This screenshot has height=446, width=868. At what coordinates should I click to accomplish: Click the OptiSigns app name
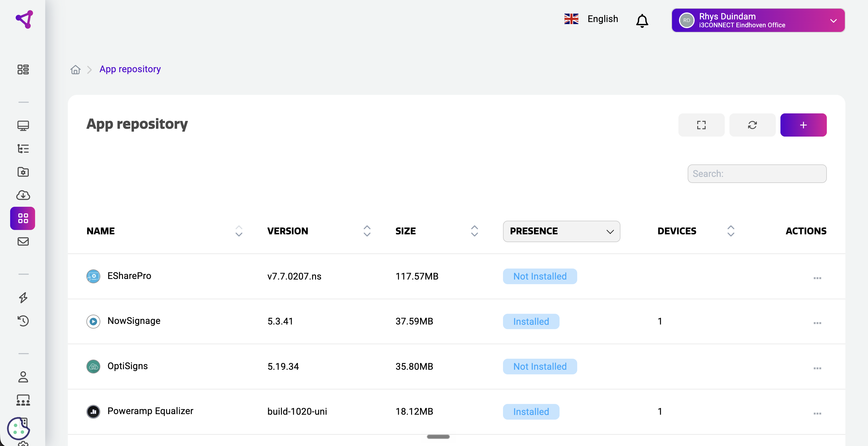point(127,366)
